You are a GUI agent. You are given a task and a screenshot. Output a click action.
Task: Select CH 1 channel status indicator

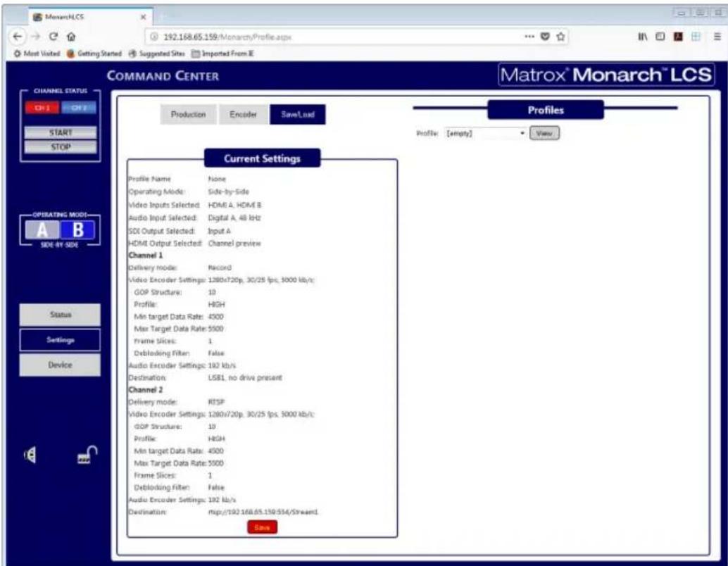click(42, 108)
